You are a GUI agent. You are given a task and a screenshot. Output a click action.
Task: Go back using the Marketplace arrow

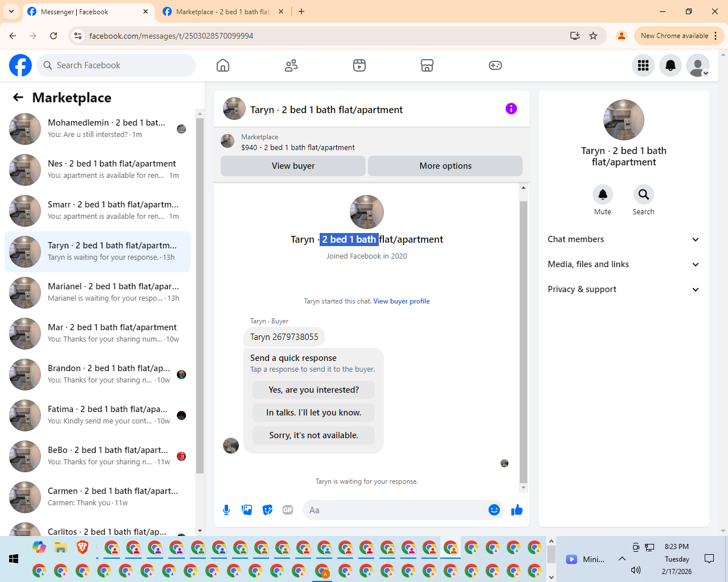click(x=18, y=97)
